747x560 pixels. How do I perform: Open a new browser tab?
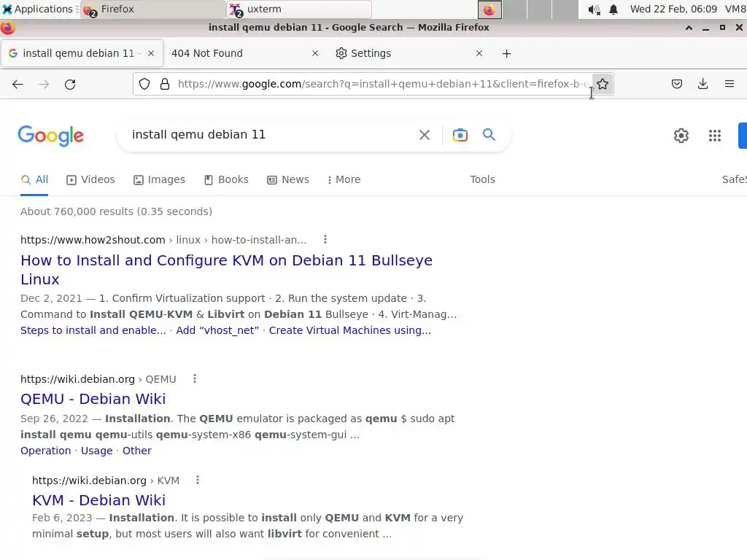tap(506, 54)
